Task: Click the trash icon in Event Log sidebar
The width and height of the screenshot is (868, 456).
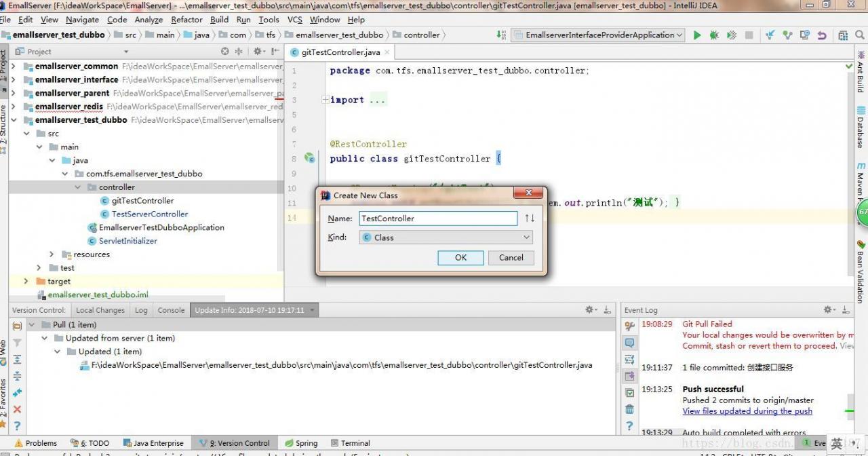Action: coord(630,409)
